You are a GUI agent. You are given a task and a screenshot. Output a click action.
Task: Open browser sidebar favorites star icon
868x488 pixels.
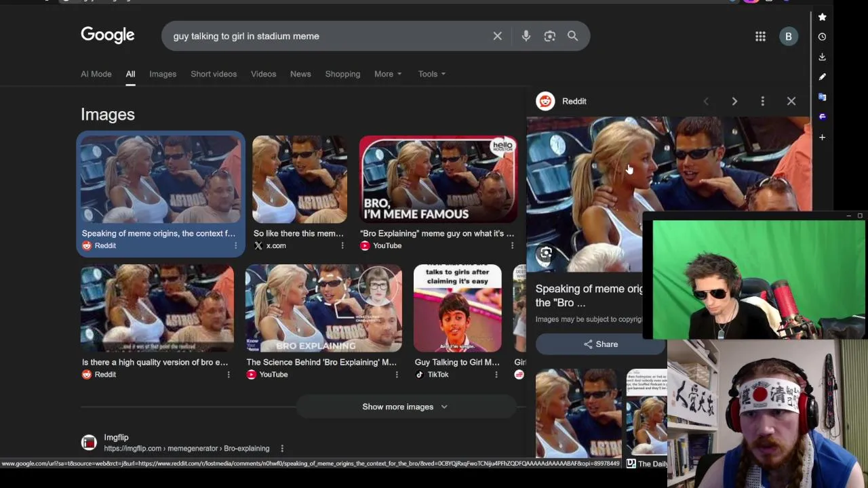(822, 17)
